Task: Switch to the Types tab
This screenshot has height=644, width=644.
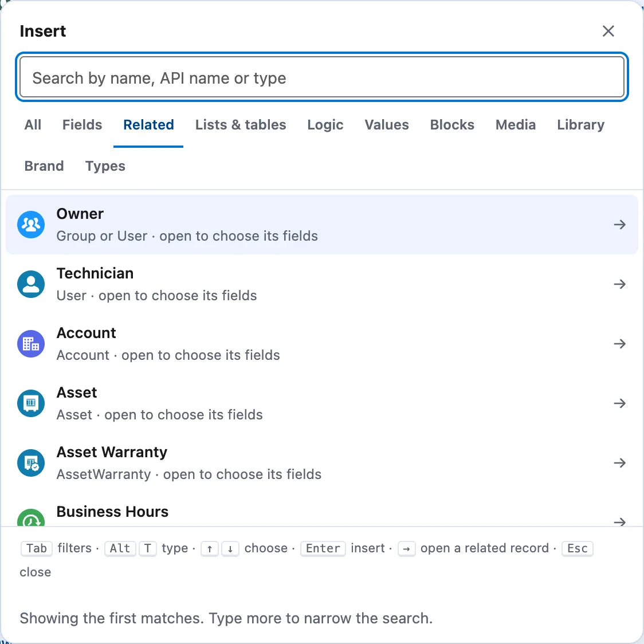Action: (105, 166)
